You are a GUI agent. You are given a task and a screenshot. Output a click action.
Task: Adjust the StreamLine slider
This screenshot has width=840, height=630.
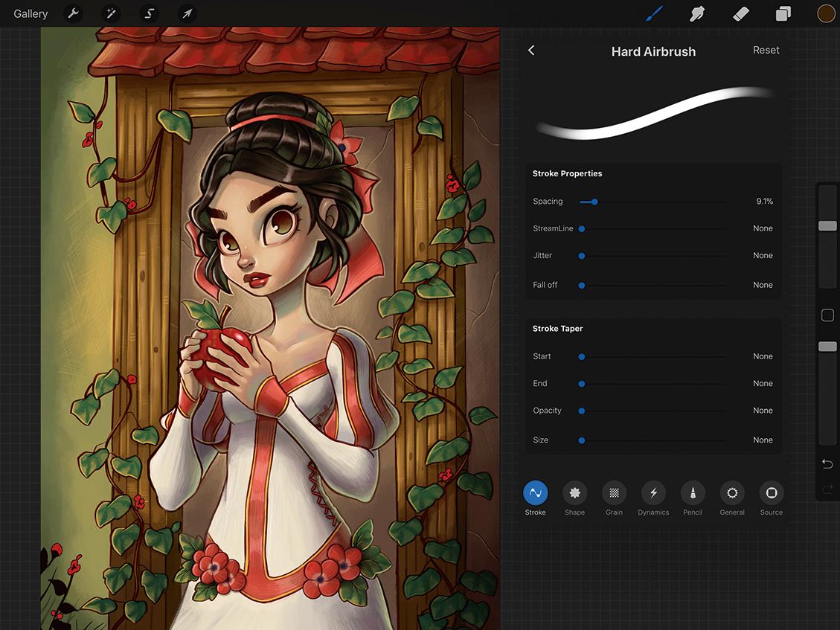(x=653, y=229)
